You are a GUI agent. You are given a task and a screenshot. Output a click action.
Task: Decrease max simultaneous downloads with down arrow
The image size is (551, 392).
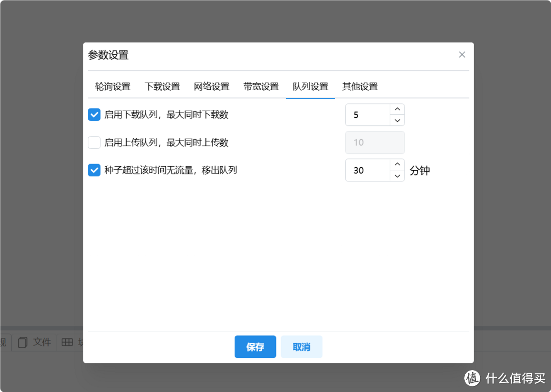tap(397, 121)
